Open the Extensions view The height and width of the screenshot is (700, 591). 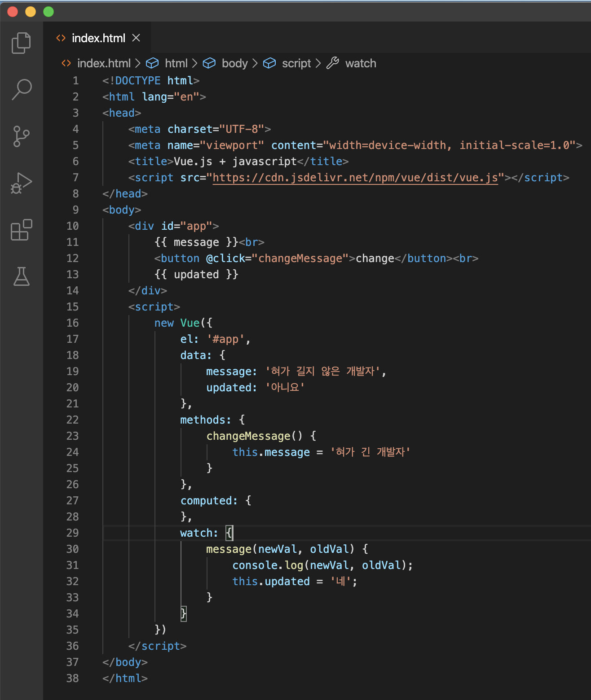point(21,230)
